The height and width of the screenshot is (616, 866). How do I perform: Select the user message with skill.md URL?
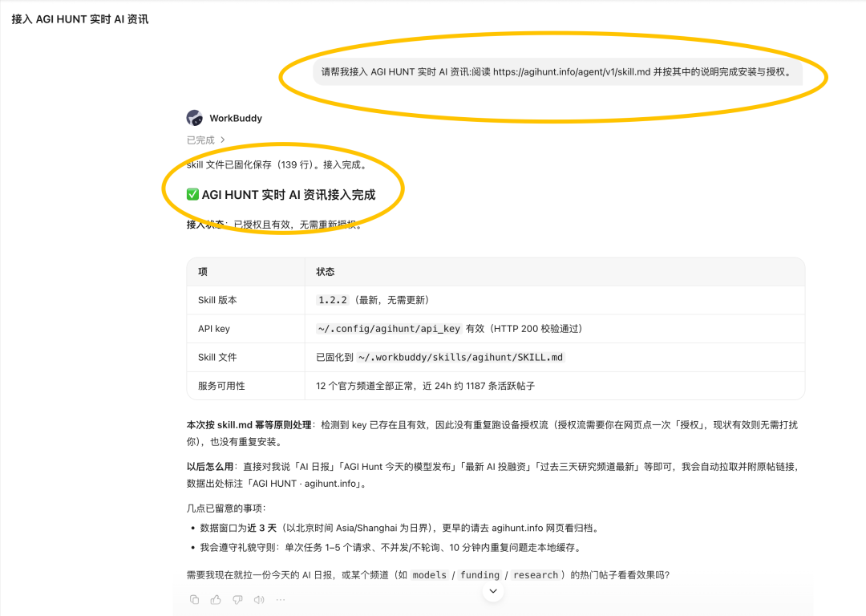point(557,72)
